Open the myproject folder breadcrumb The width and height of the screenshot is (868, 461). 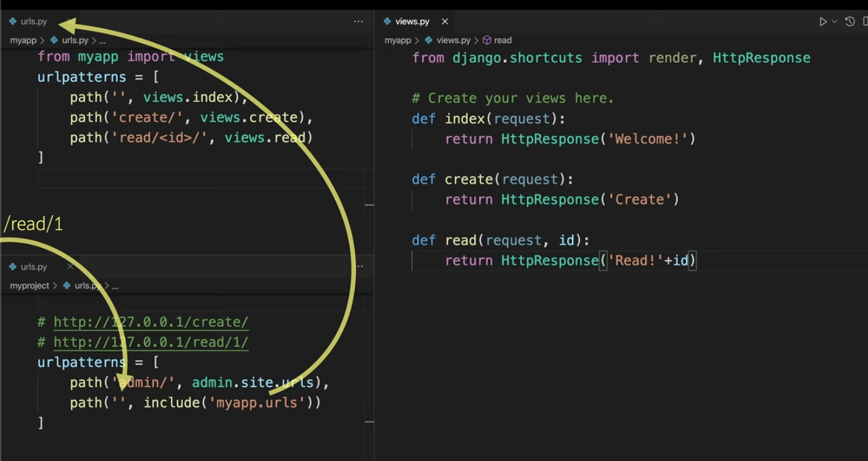[29, 286]
